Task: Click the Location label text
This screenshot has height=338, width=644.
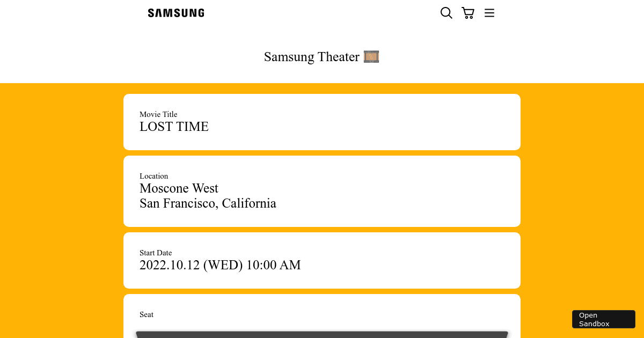Action: [x=153, y=176]
